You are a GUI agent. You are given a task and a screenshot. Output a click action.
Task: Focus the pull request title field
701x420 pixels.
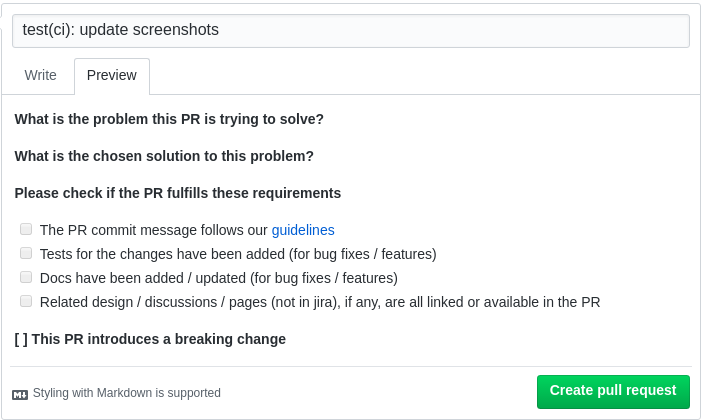350,30
